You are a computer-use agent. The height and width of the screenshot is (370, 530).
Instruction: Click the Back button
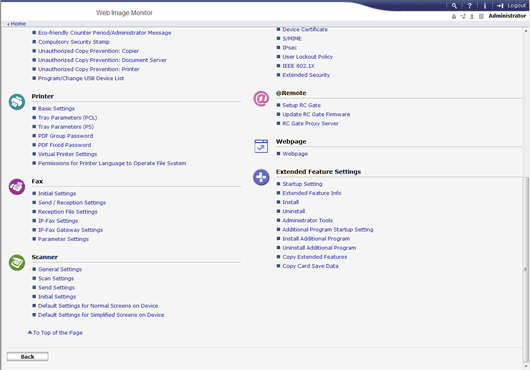tap(27, 357)
